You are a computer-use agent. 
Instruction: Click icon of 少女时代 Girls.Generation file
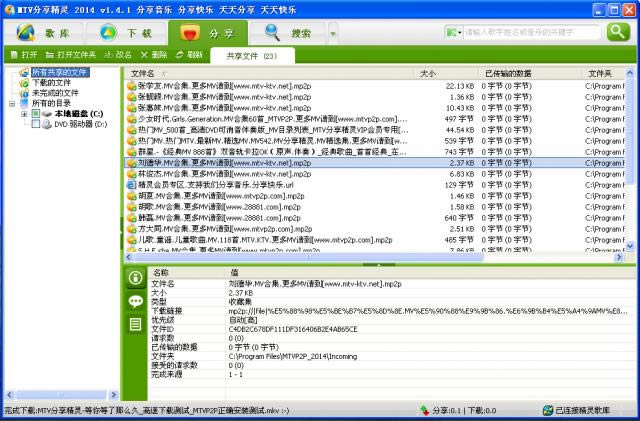pos(131,119)
